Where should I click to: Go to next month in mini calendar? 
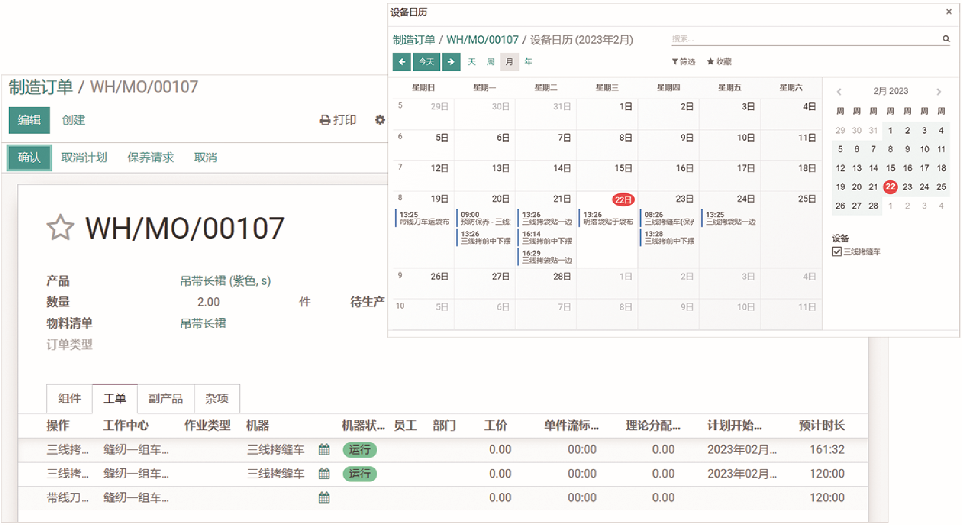(x=939, y=92)
